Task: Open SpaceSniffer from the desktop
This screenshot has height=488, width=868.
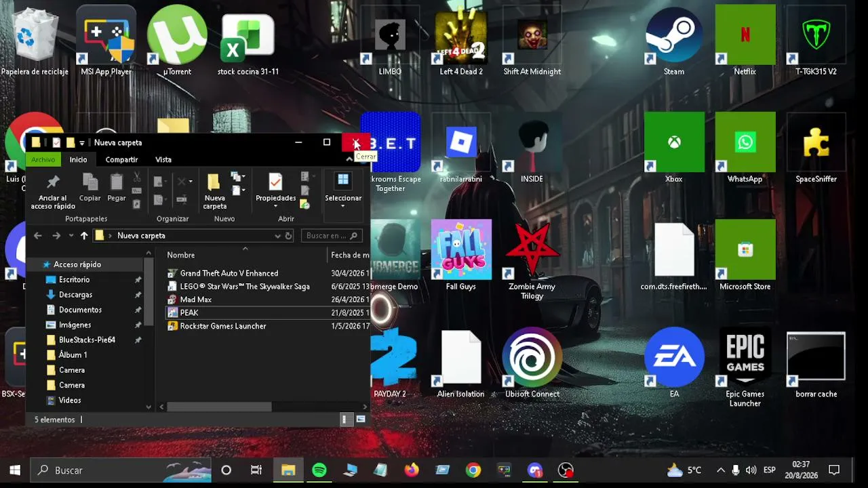Action: (x=816, y=148)
